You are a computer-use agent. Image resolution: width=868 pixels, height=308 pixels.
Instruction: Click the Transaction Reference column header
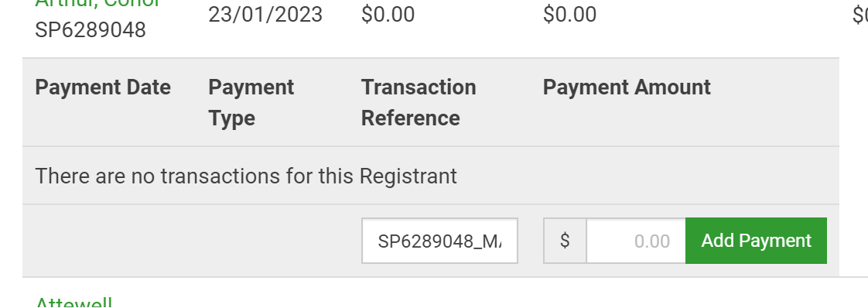coord(419,102)
